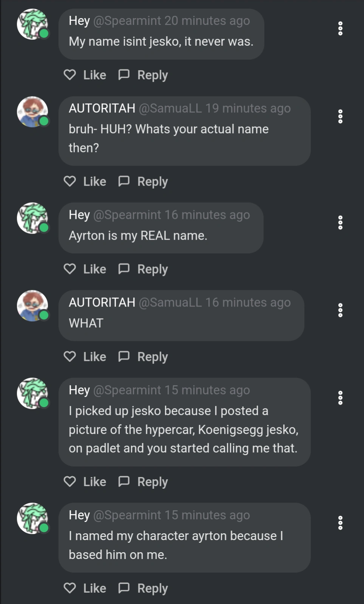Open kebab menu beside the 'WHAT' comment
This screenshot has height=604, width=364.
pos(340,310)
